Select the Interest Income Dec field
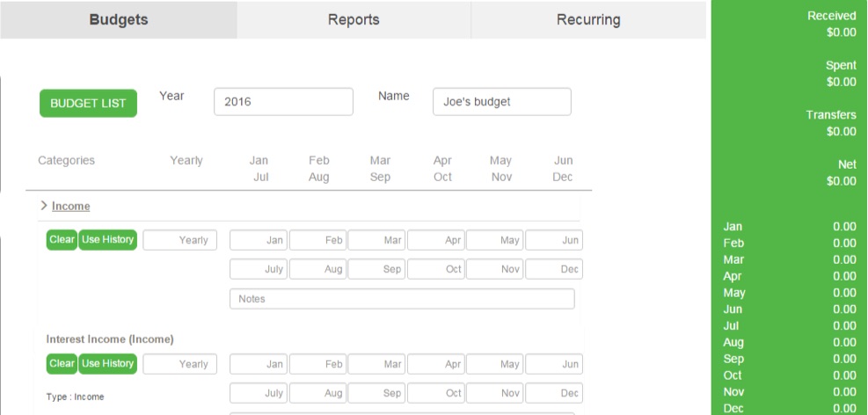Image resolution: width=868 pixels, height=415 pixels. tap(554, 393)
